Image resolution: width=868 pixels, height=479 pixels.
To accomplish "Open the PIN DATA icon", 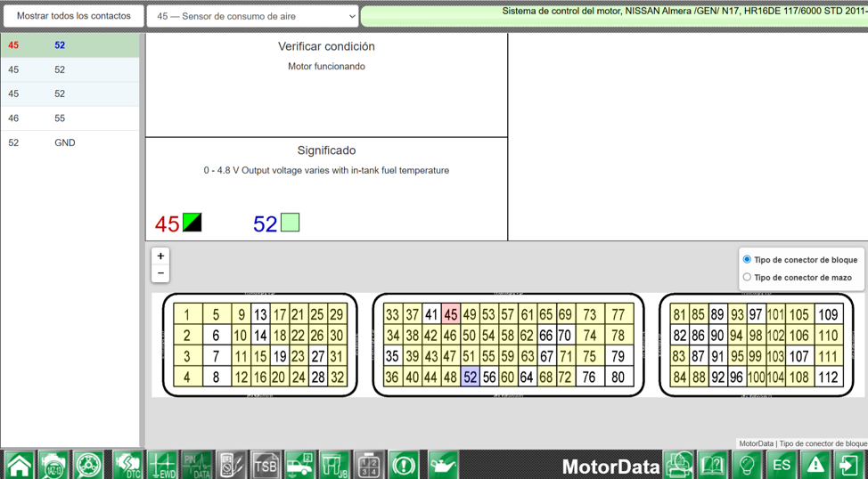I will [x=197, y=465].
